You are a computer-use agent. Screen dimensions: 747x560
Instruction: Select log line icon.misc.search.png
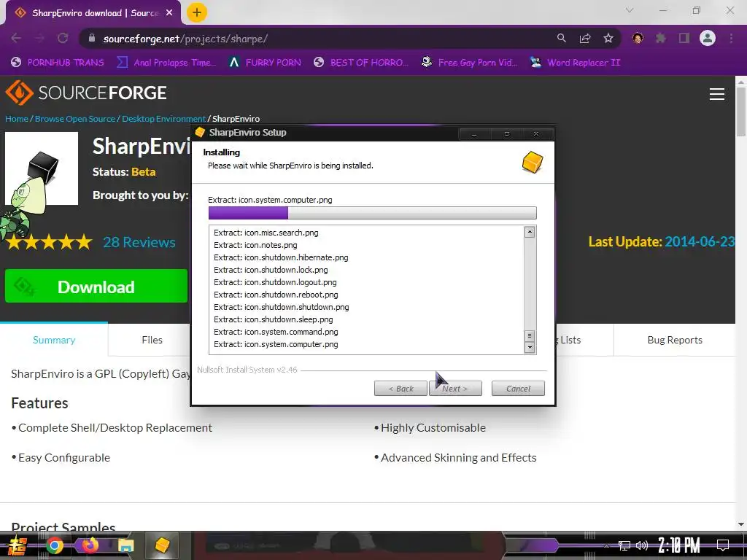pos(266,233)
